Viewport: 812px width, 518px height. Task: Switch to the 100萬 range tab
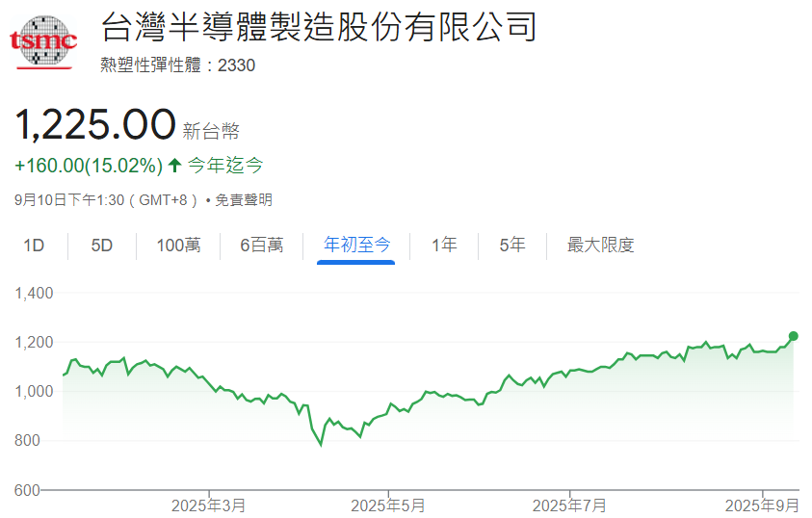(x=178, y=245)
